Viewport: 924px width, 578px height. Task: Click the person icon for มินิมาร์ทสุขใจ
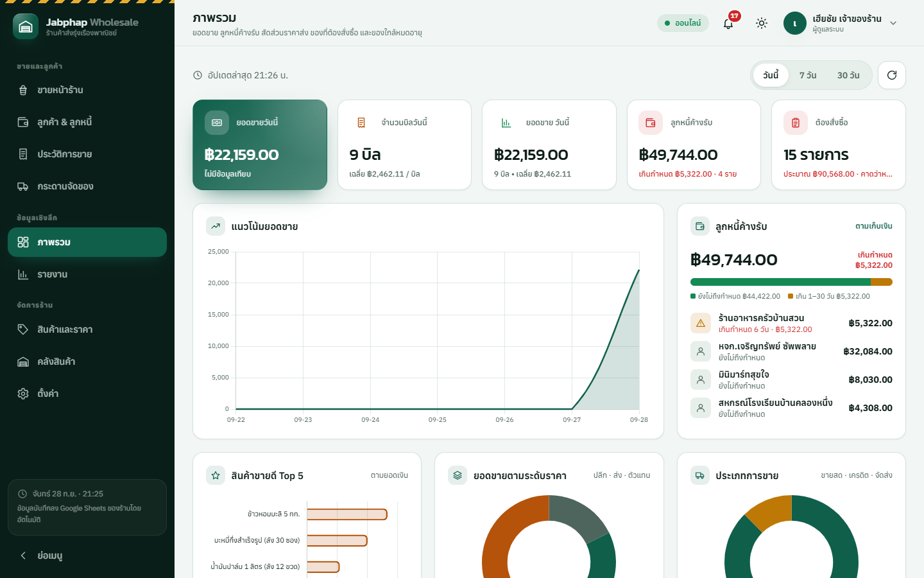click(x=701, y=380)
